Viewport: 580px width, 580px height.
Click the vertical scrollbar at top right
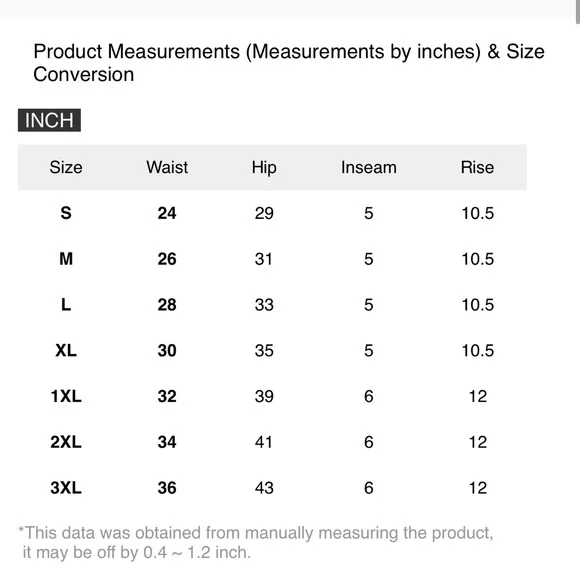577,12
